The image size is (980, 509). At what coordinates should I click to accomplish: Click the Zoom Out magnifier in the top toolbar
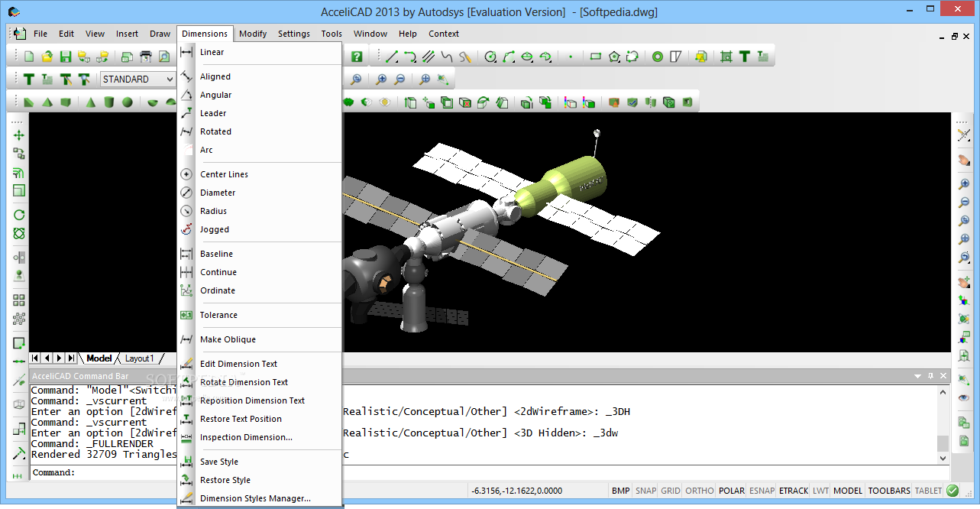click(x=399, y=79)
